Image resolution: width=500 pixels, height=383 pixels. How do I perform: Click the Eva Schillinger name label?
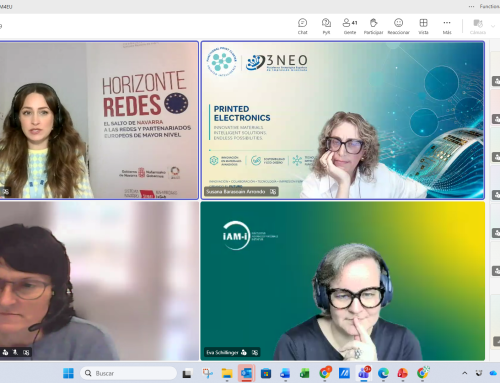[222, 352]
